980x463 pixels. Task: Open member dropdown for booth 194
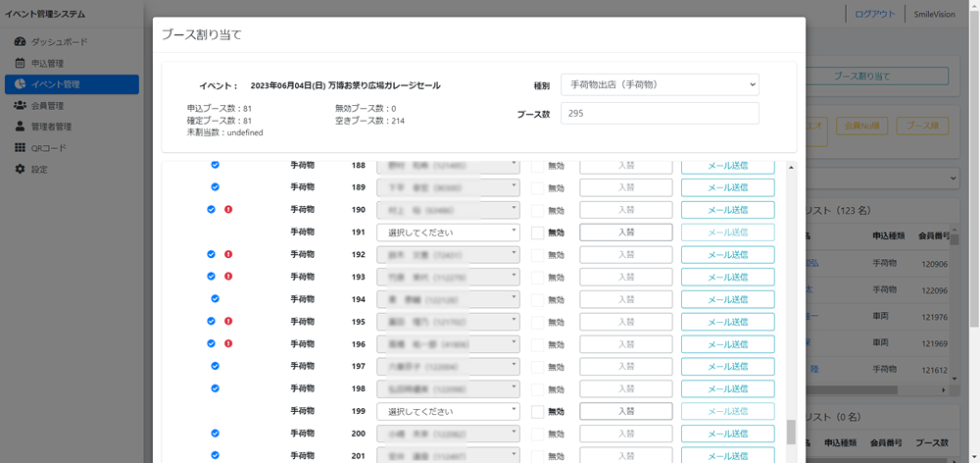tap(448, 299)
